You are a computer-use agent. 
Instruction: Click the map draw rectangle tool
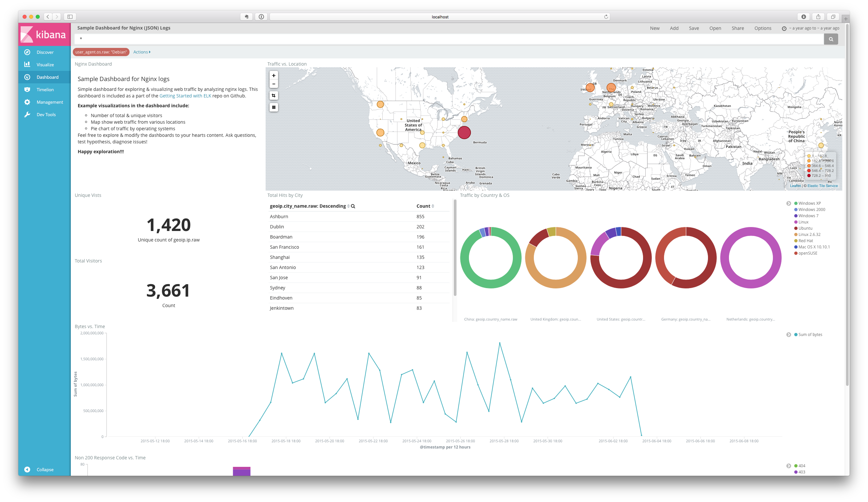pos(273,107)
